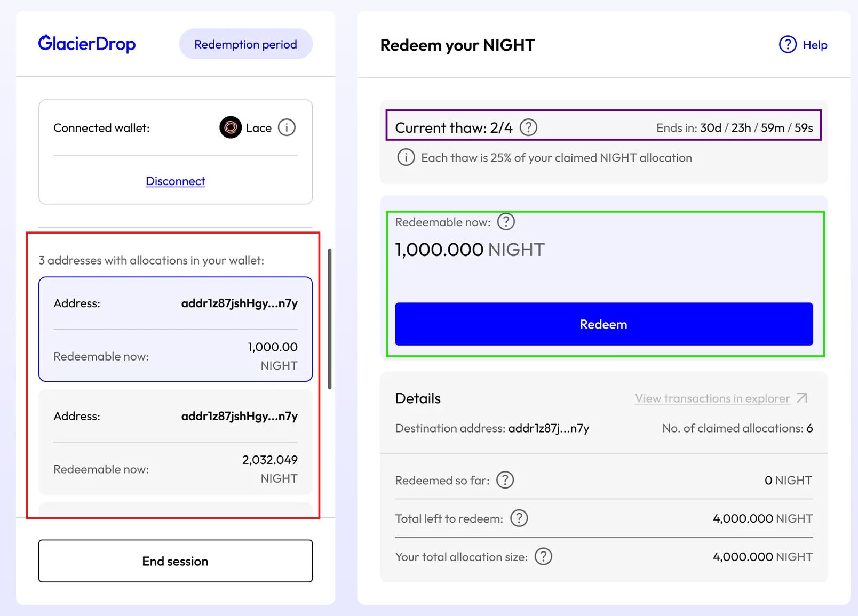The width and height of the screenshot is (858, 616).
Task: Click the End session button
Action: pos(176,561)
